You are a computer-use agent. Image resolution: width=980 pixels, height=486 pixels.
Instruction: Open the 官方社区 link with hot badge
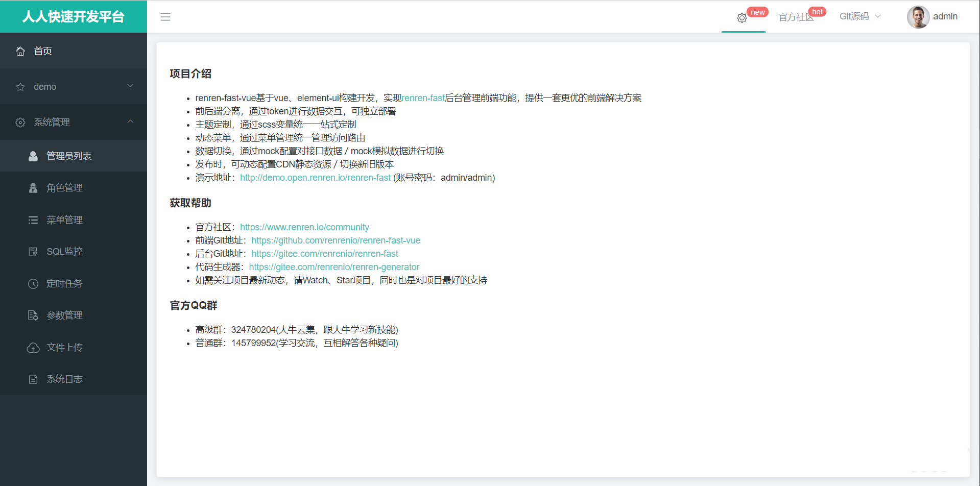tap(796, 17)
